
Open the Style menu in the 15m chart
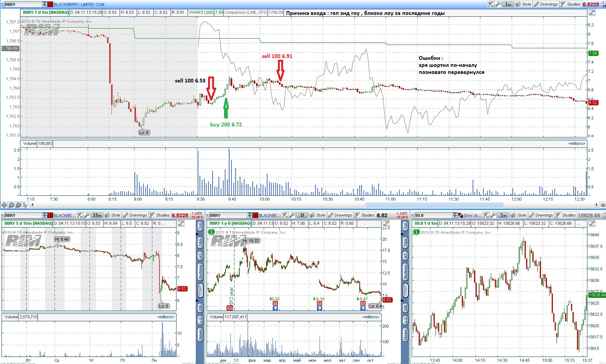[x=113, y=215]
